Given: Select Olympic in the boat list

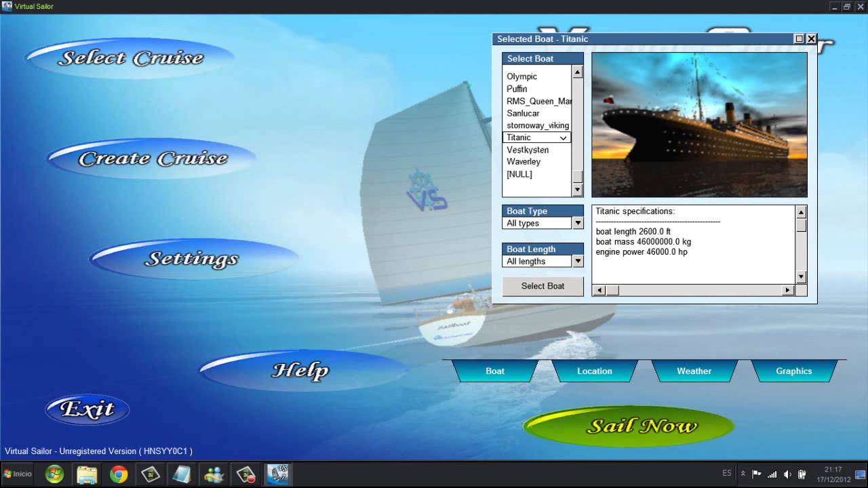Looking at the screenshot, I should [x=522, y=77].
